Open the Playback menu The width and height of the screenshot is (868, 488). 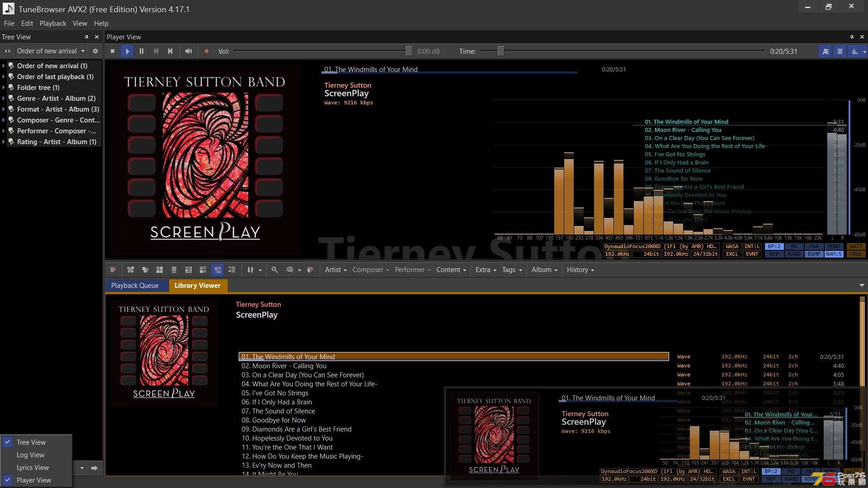[x=53, y=23]
